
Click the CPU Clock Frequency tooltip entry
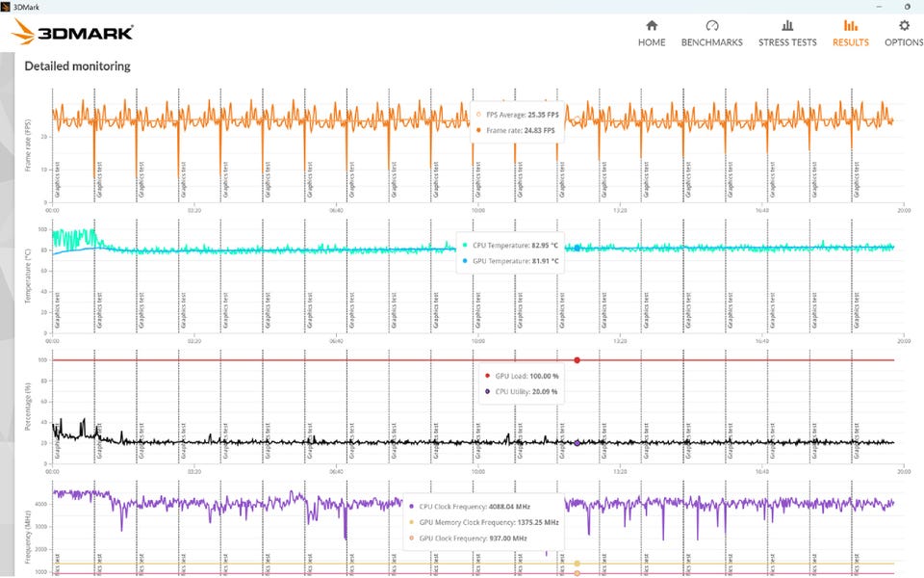click(x=469, y=507)
